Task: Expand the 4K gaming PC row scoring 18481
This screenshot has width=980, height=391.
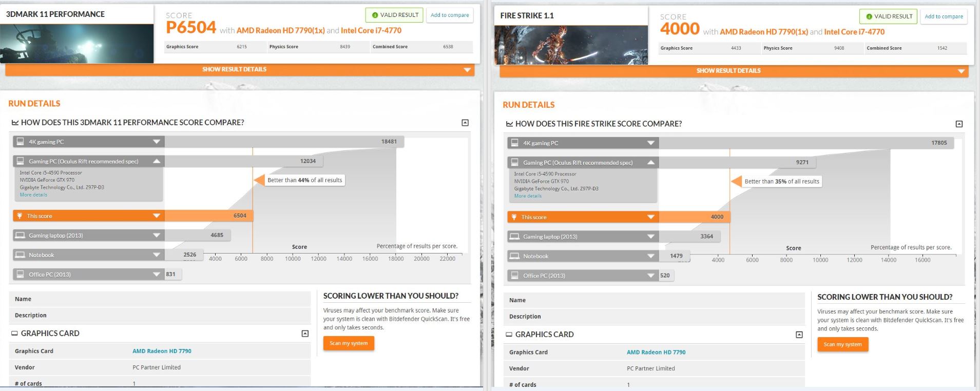Action: pyautogui.click(x=157, y=142)
